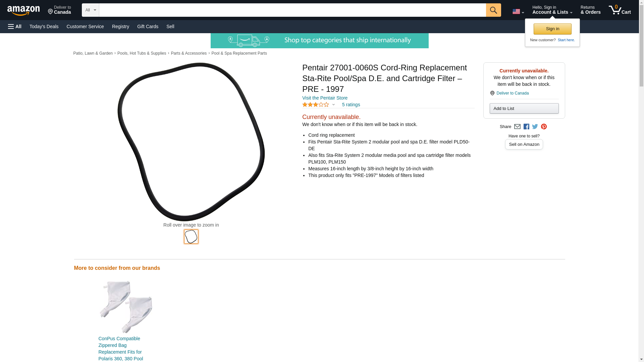Open the language flag dropdown
This screenshot has height=362, width=644.
point(518,11)
